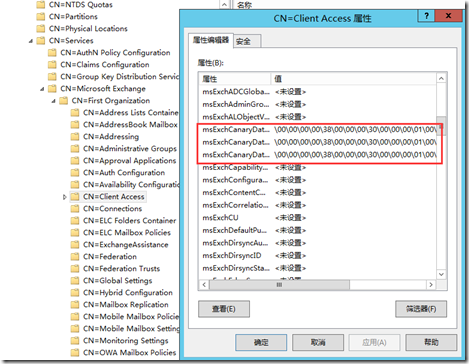Click folder icon of CN=Connections

[75, 209]
